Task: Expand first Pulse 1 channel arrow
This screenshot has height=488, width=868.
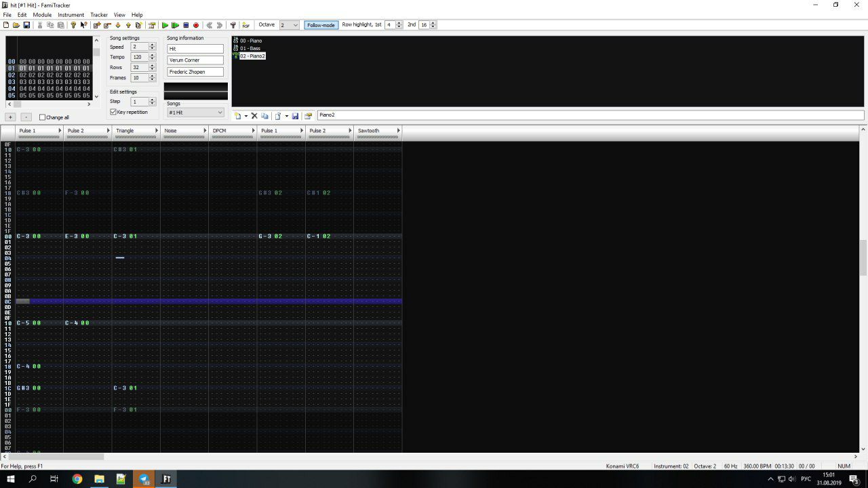Action: click(60, 130)
